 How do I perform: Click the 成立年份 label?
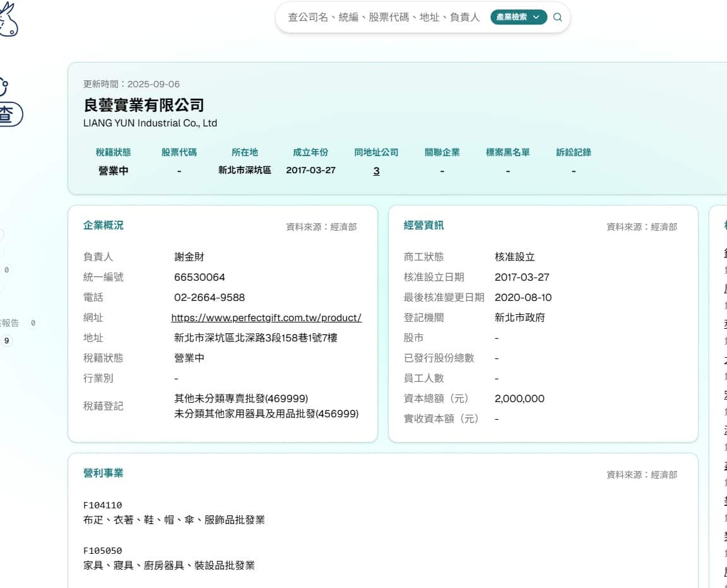click(x=310, y=152)
